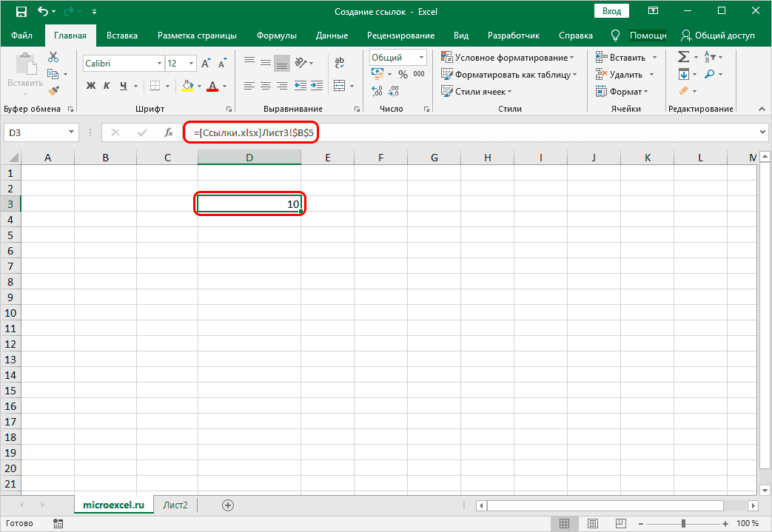Click the yellow fill color swatch
Screen dimensions: 772x532
pos(187,86)
